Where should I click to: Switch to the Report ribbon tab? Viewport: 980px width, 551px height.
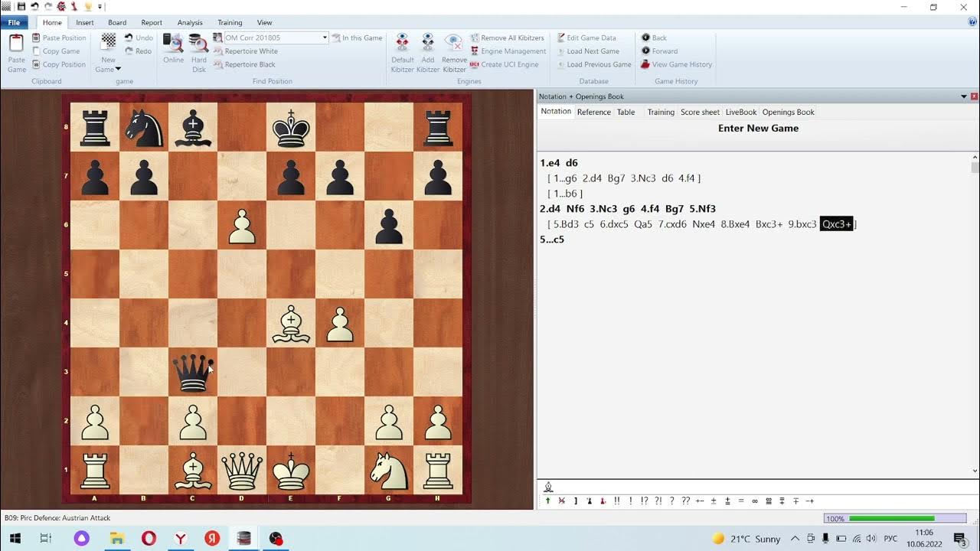click(152, 22)
